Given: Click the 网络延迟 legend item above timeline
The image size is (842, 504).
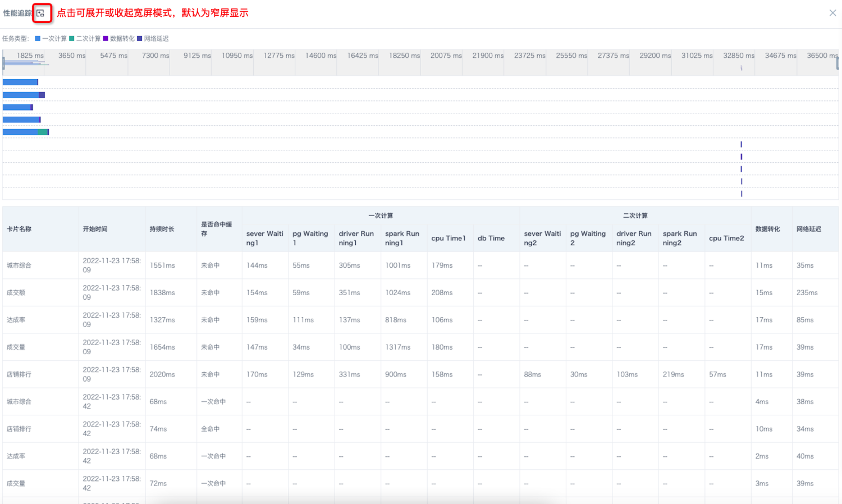Looking at the screenshot, I should tap(153, 39).
